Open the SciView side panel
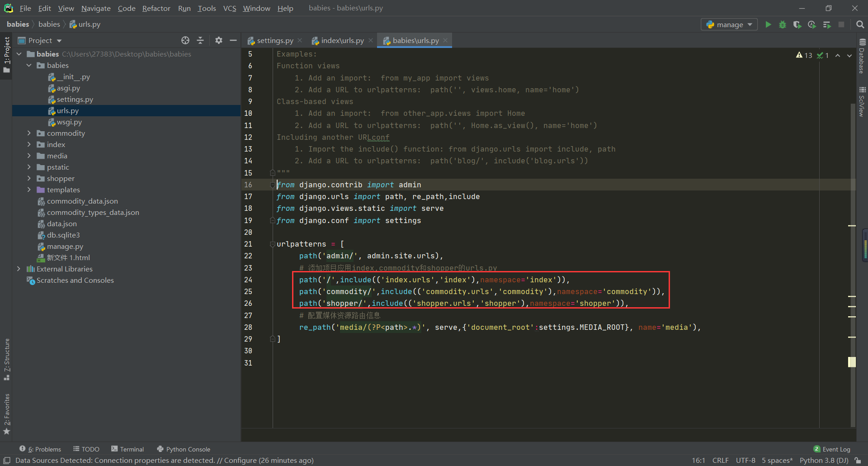Viewport: 868px width, 466px height. [862, 102]
